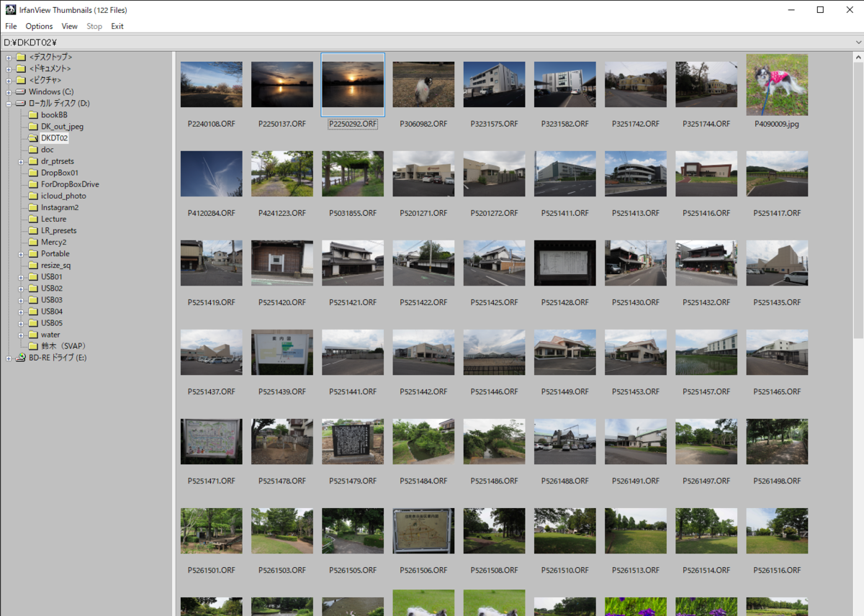Click the ローカル ディスク (D:) drive icon
The image size is (864, 616).
[21, 104]
